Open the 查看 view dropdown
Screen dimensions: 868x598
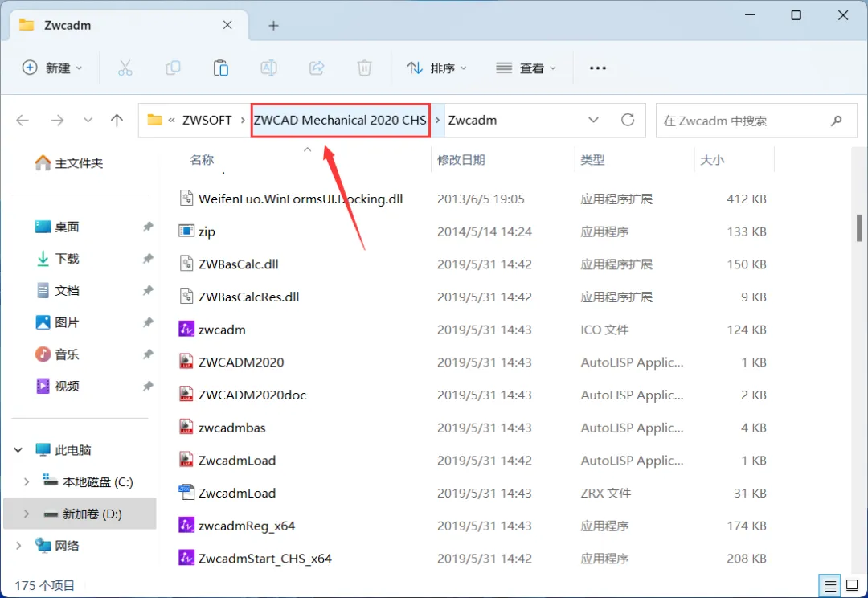coord(526,68)
